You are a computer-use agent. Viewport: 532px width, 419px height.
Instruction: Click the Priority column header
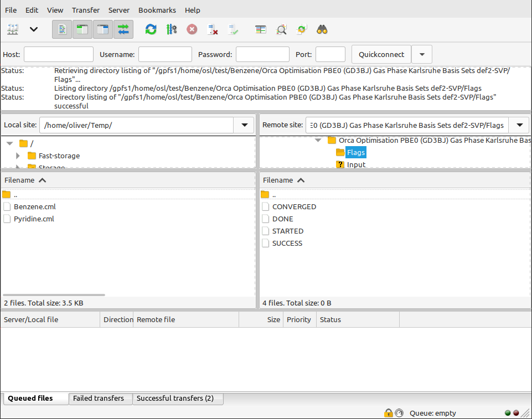pyautogui.click(x=300, y=319)
